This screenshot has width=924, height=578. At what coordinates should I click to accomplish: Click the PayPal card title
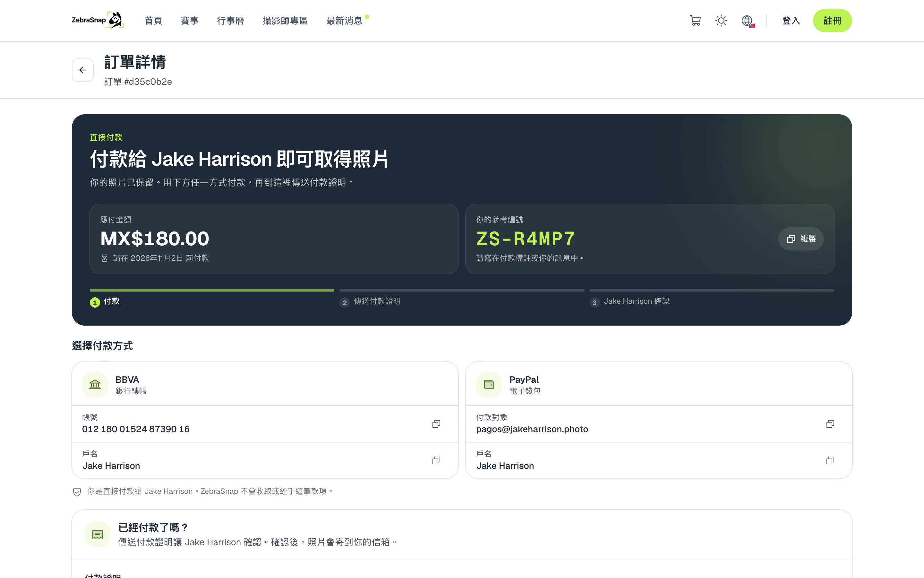coord(524,380)
